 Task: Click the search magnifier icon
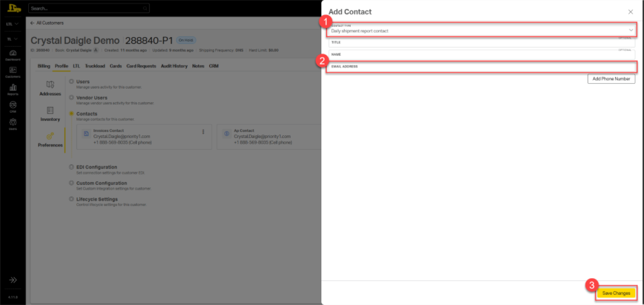click(144, 8)
